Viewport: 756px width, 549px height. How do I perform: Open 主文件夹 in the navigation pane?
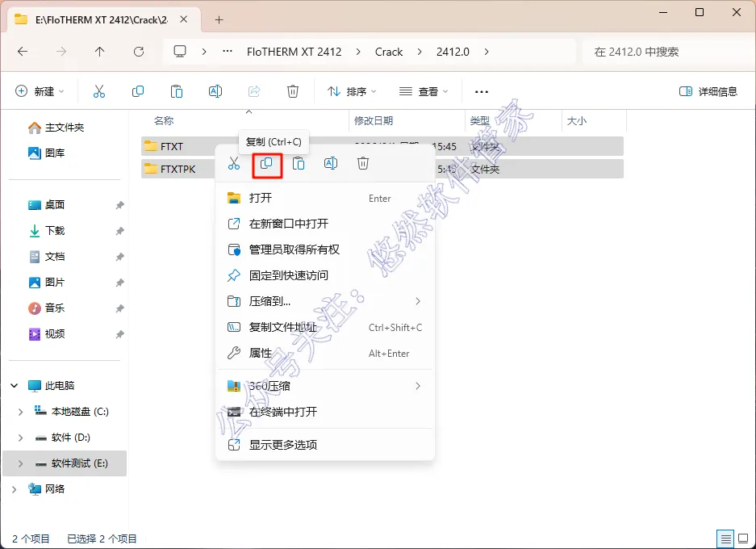click(x=56, y=128)
